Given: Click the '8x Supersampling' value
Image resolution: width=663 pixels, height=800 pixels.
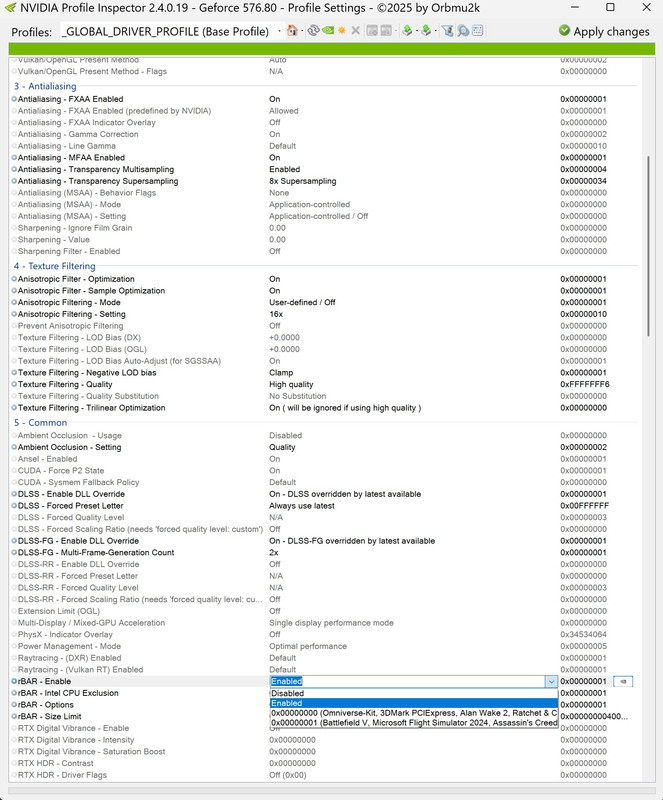Looking at the screenshot, I should click(303, 181).
